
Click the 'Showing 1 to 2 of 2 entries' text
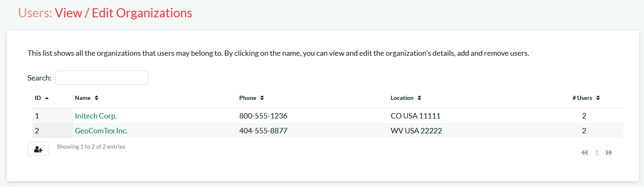[91, 147]
